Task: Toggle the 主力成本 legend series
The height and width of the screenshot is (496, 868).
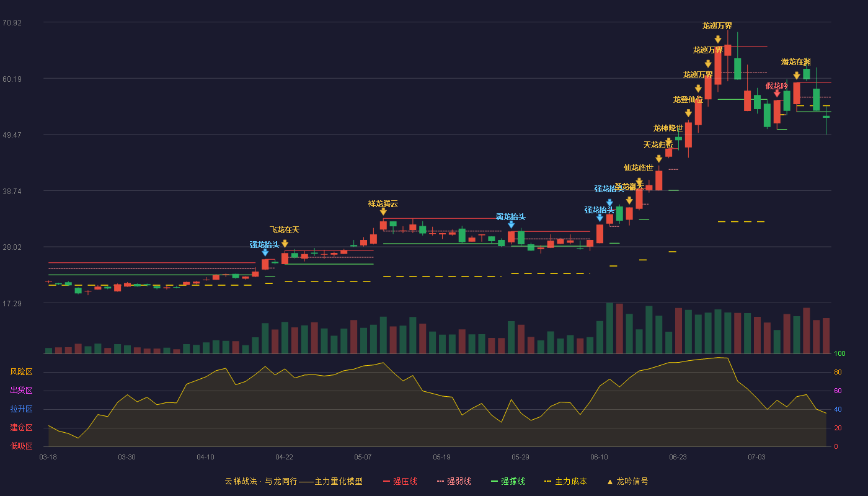Action: click(565, 481)
